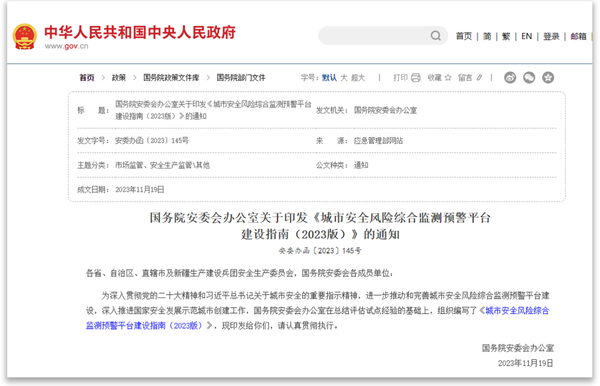
Task: Select document number 安委办函〔2023〕145号 in the info table
Action: pyautogui.click(x=152, y=140)
